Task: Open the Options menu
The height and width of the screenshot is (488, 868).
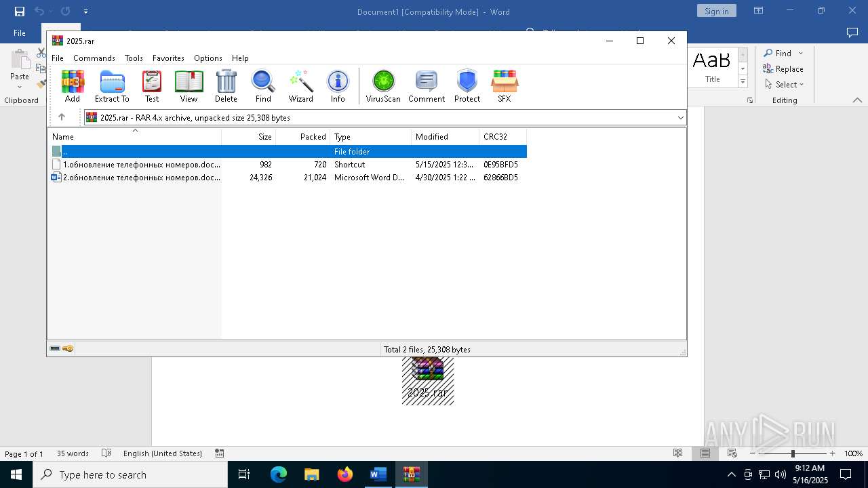Action: (x=208, y=58)
